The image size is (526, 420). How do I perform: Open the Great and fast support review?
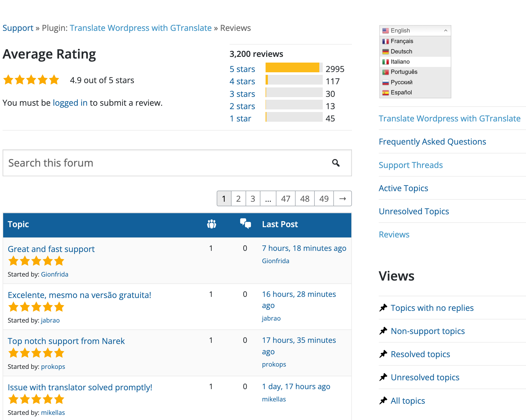51,249
